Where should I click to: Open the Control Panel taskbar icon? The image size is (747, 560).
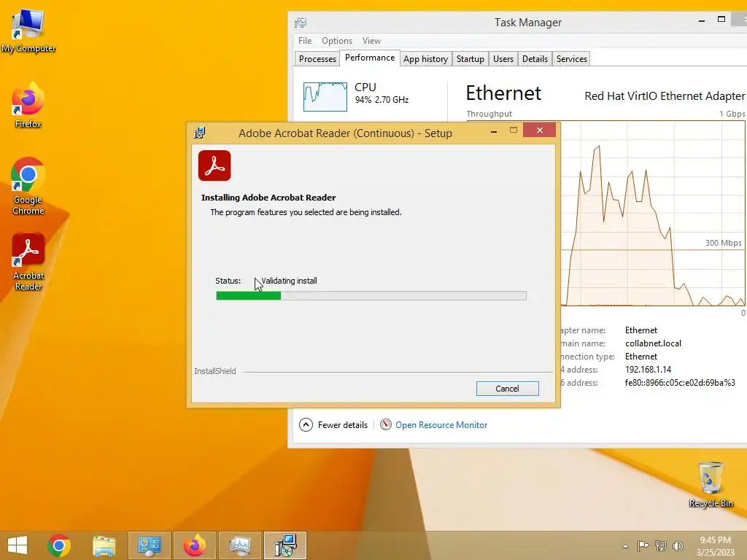149,545
